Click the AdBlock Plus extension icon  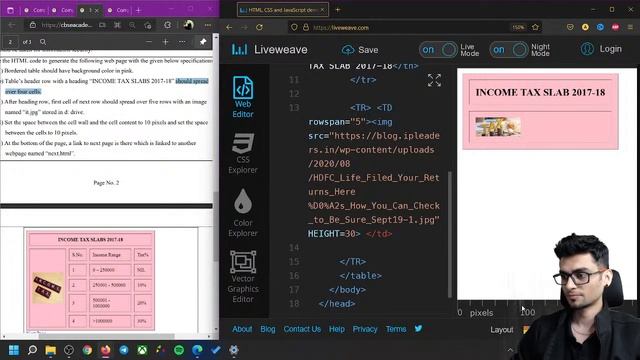pos(615,27)
